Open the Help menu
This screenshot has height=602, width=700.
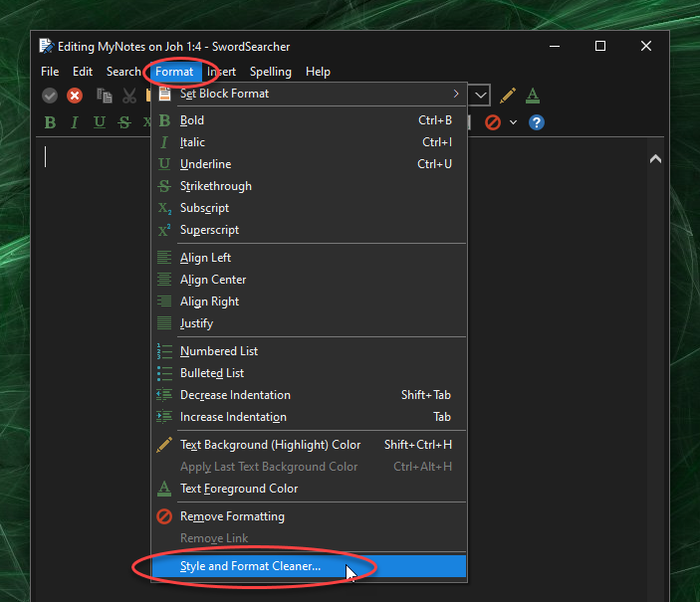318,72
